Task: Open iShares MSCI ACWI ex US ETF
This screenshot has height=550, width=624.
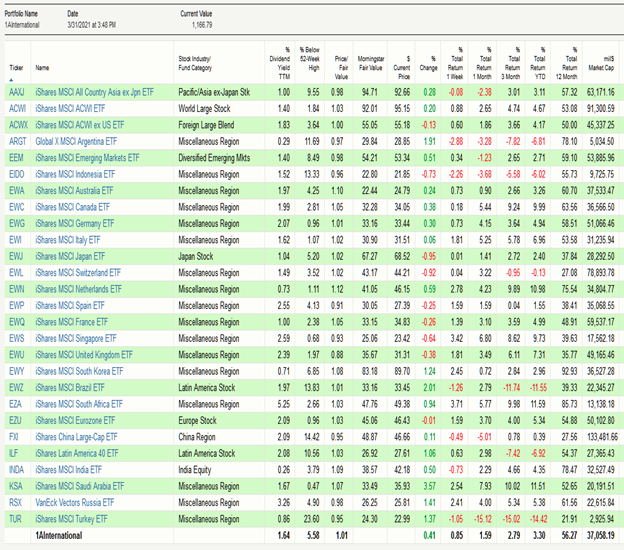Action: click(80, 125)
